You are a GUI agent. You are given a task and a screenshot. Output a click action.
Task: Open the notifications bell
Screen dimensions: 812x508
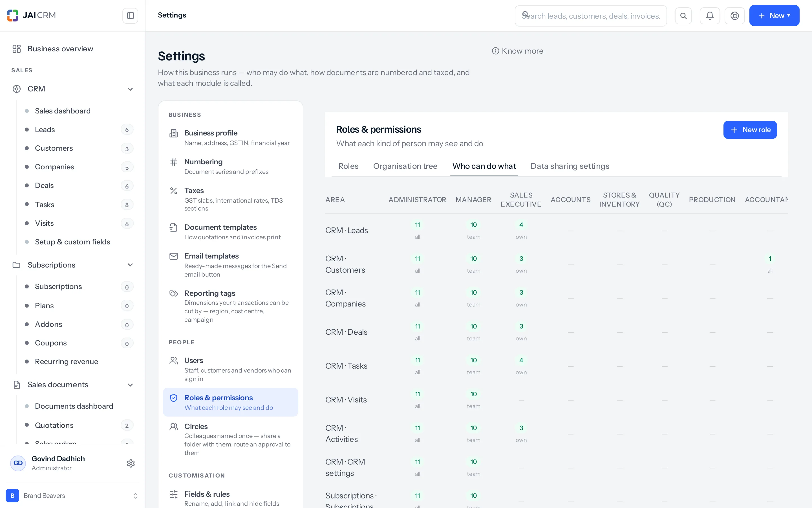710,16
